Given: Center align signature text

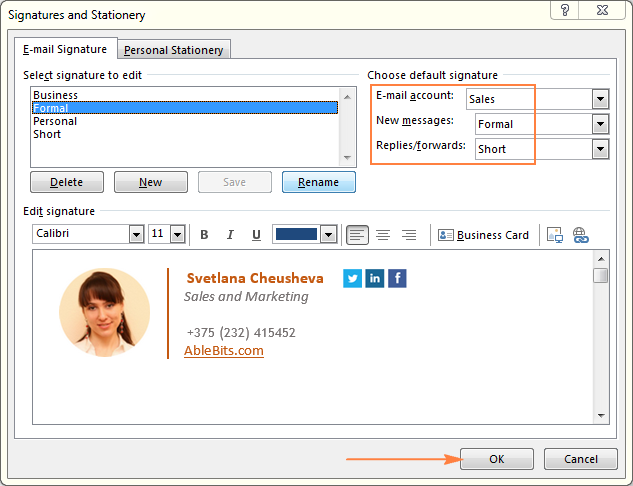Looking at the screenshot, I should pos(383,235).
